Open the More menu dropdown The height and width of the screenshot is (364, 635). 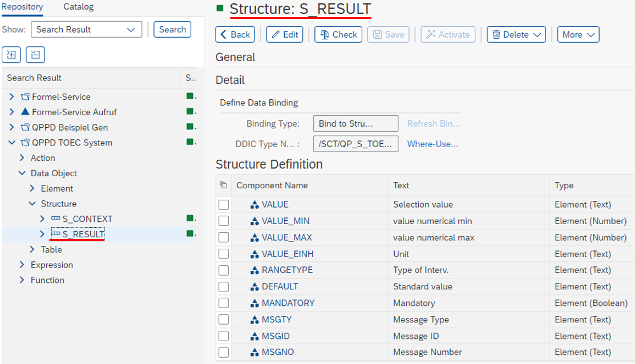coord(578,34)
